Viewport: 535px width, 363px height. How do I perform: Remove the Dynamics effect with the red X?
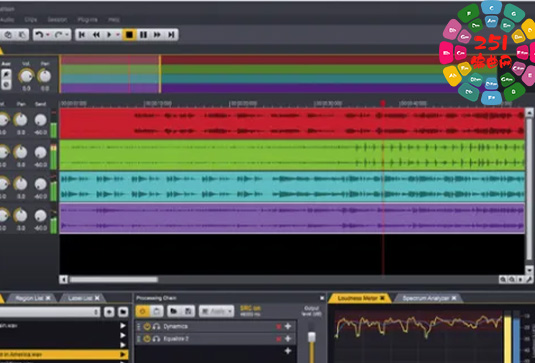coord(278,327)
